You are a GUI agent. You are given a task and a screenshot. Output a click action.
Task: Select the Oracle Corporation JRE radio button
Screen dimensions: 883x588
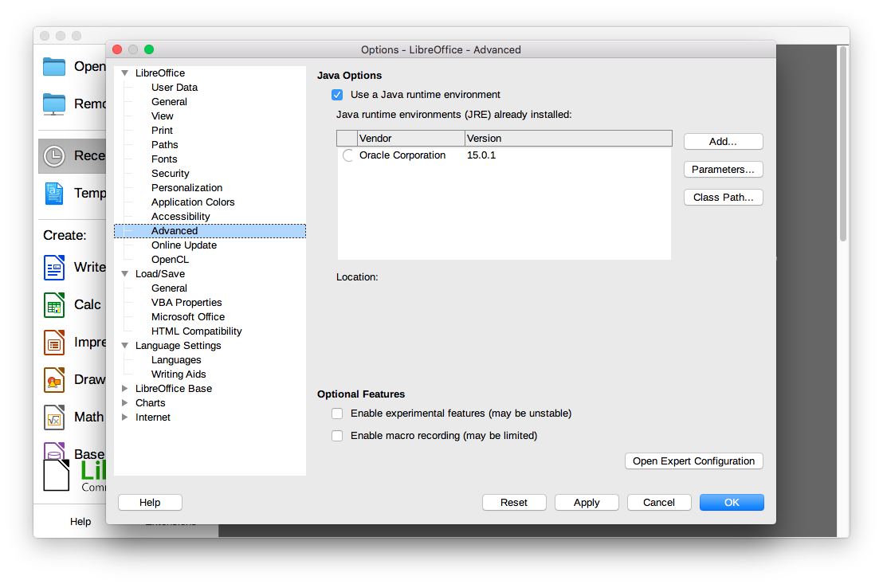[348, 155]
